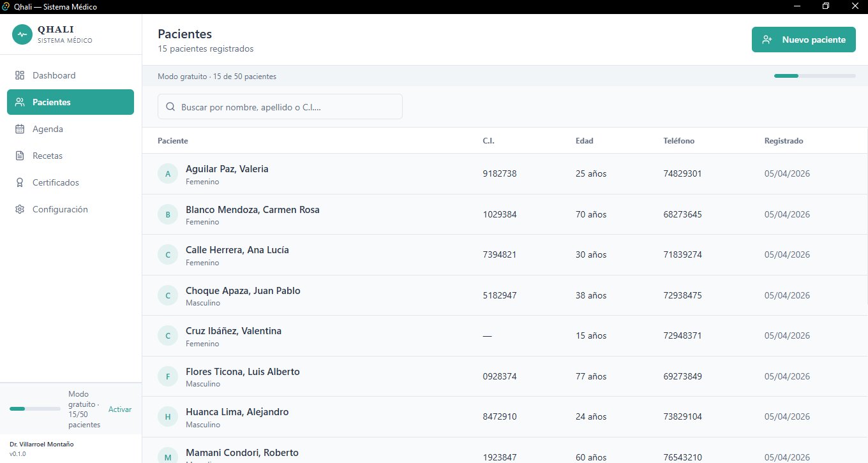
Task: Click the patient quota progress bar at top right
Action: (814, 76)
